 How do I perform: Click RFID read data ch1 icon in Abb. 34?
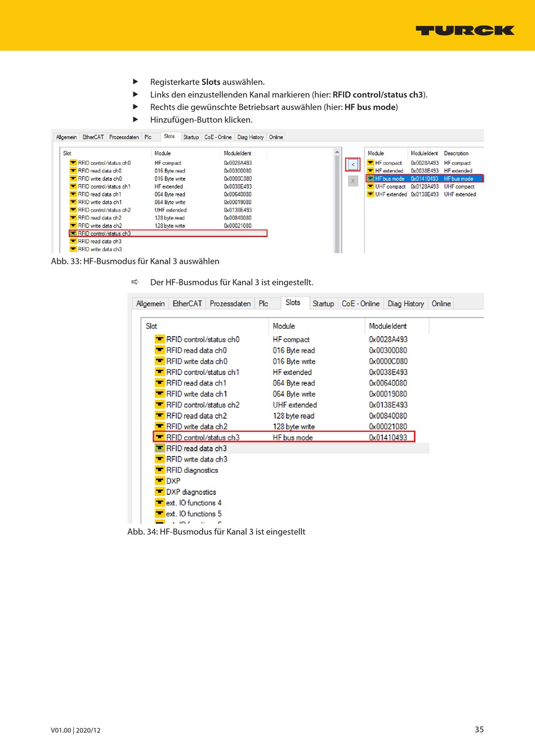pos(160,383)
